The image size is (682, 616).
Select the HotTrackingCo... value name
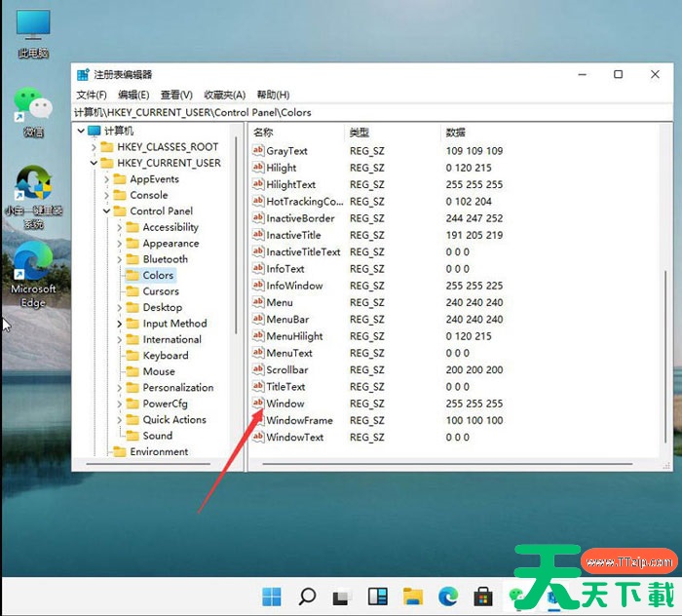point(304,202)
